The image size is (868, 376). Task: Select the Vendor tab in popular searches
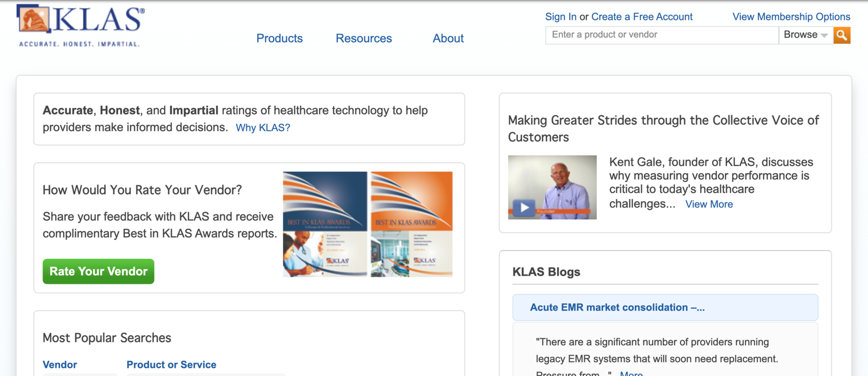pos(60,365)
